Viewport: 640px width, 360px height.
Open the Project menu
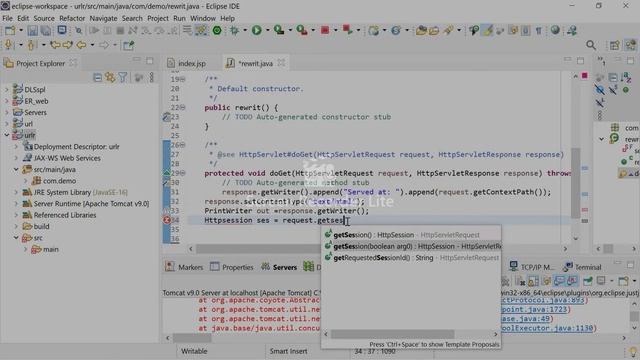click(158, 18)
